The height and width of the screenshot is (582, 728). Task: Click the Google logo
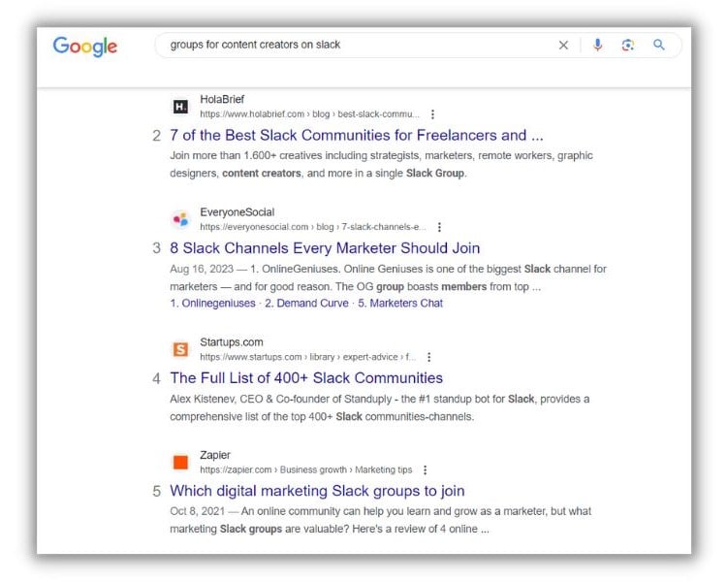coord(85,46)
